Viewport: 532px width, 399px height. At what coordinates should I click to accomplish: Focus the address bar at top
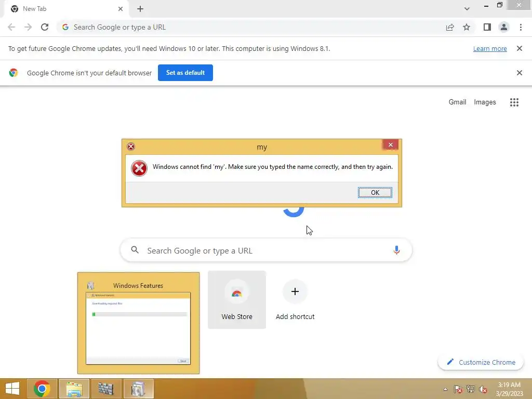(251, 27)
